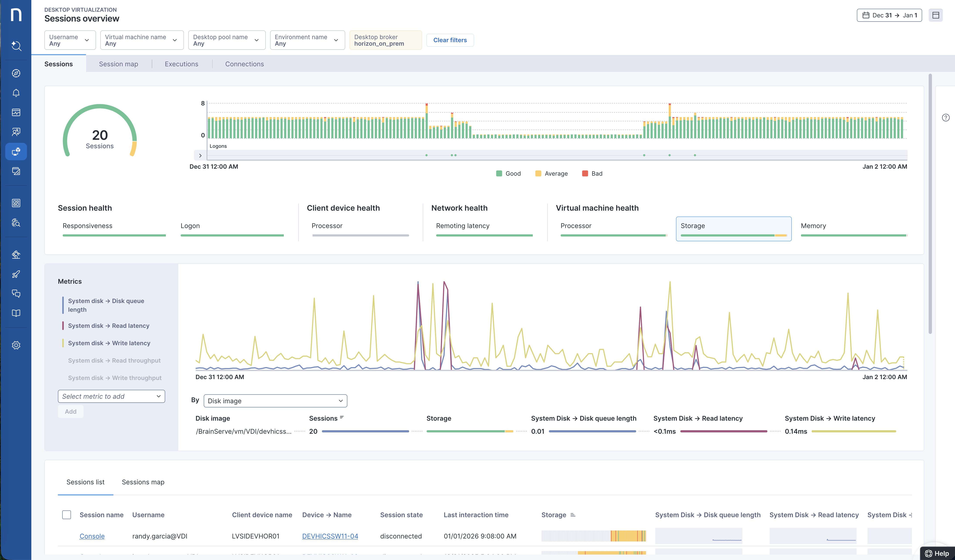Open the dashboards grid icon

pyautogui.click(x=16, y=203)
